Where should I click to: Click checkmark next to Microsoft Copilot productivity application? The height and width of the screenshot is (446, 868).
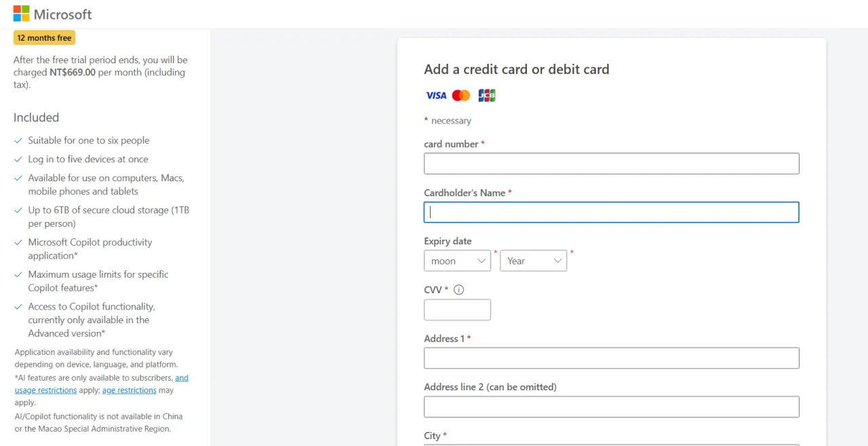[x=18, y=242]
